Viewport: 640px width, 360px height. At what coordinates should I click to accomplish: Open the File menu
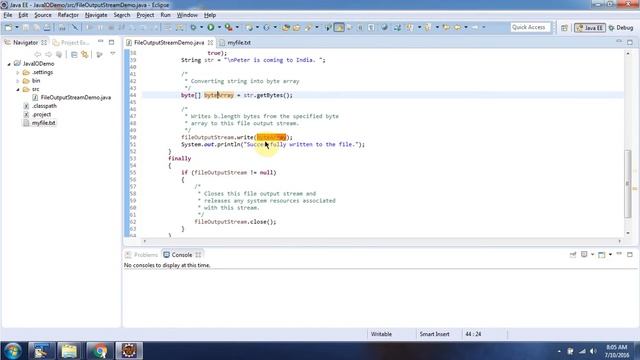8,15
